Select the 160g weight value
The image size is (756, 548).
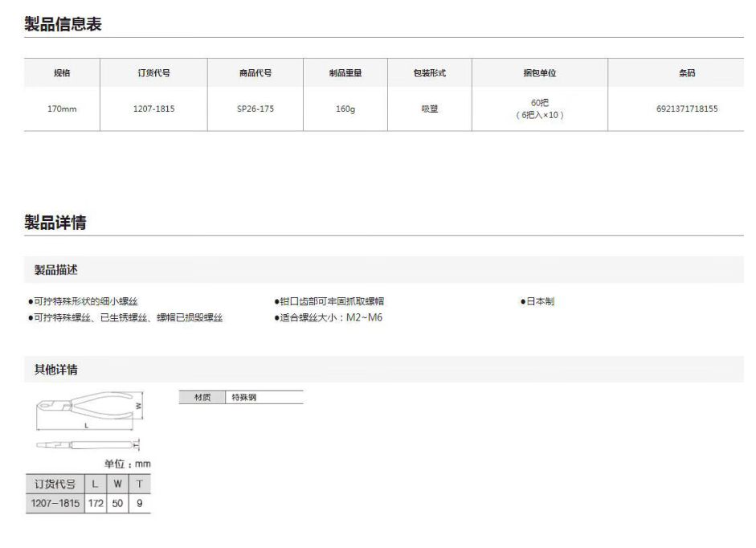345,108
